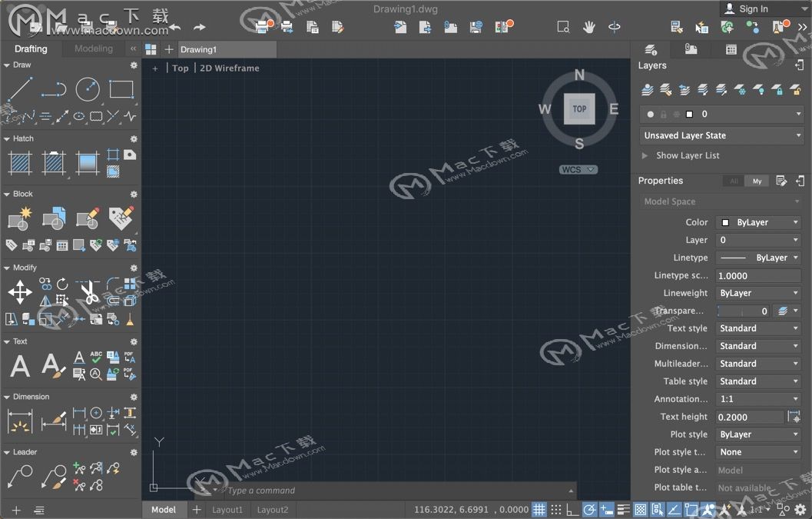Click the Top view control label
The height and width of the screenshot is (519, 812).
pyautogui.click(x=181, y=68)
